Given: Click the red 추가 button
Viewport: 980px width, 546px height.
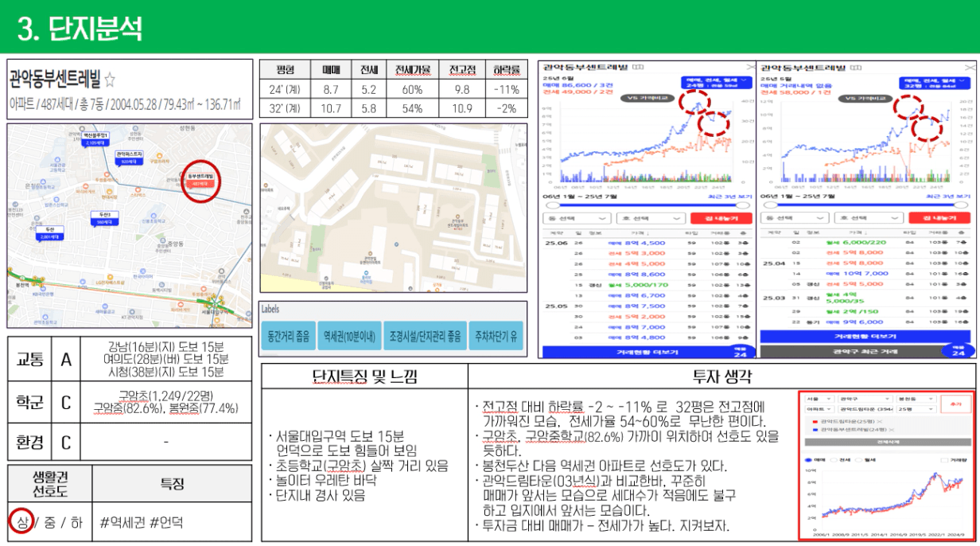Looking at the screenshot, I should 956,404.
